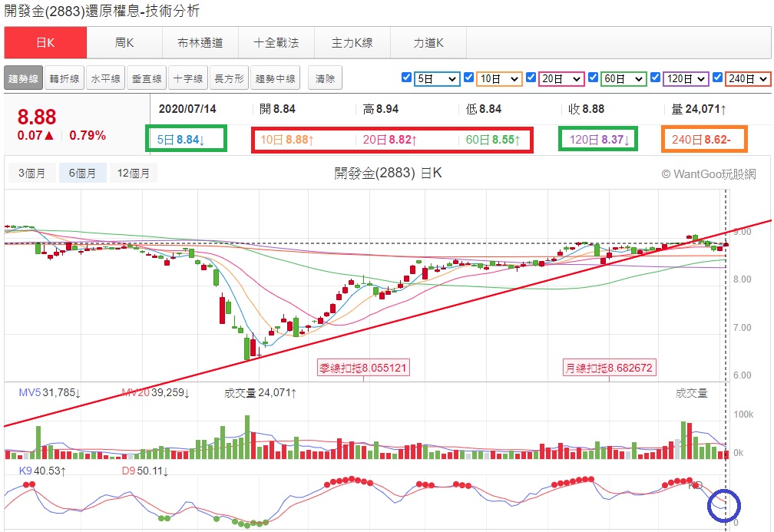774x532 pixels.
Task: Select the 力道K tab
Action: click(x=428, y=43)
